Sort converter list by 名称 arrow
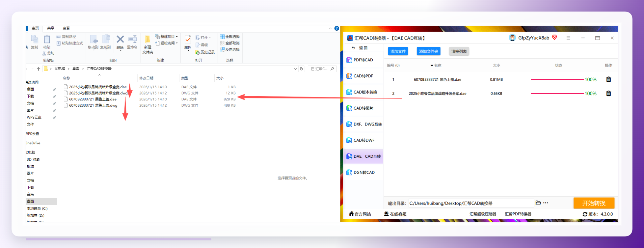The image size is (644, 248). tap(432, 66)
